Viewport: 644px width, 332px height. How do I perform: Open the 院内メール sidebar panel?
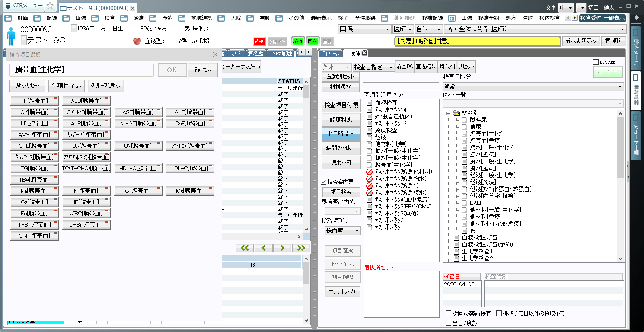(636, 48)
